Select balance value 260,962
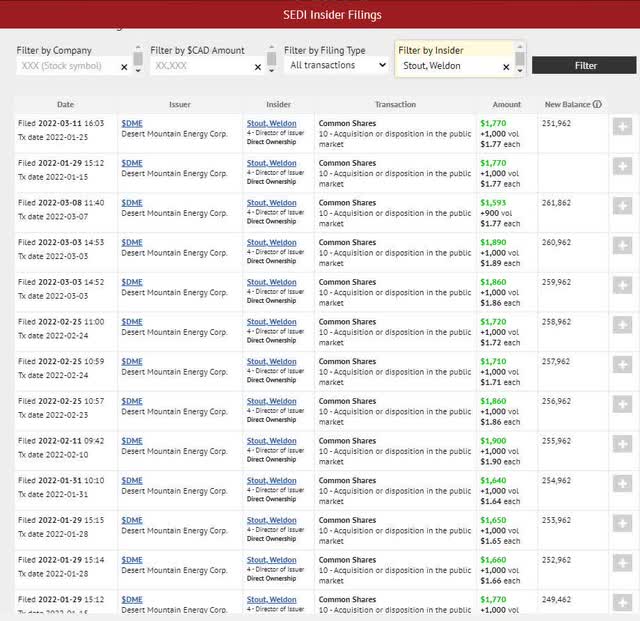This screenshot has height=621, width=640. 556,243
